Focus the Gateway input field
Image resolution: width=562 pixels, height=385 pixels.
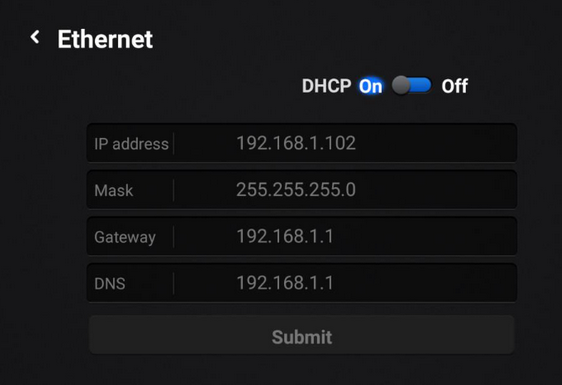click(302, 236)
